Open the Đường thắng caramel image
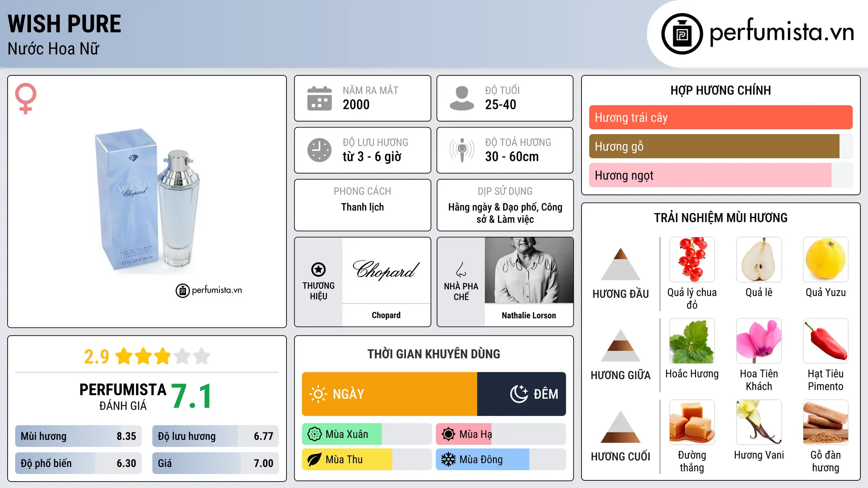 tap(692, 422)
